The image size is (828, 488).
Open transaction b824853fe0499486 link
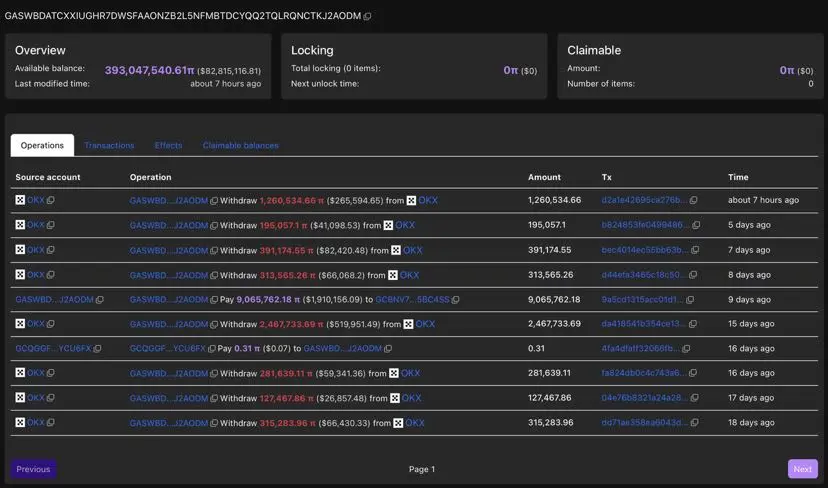643,226
